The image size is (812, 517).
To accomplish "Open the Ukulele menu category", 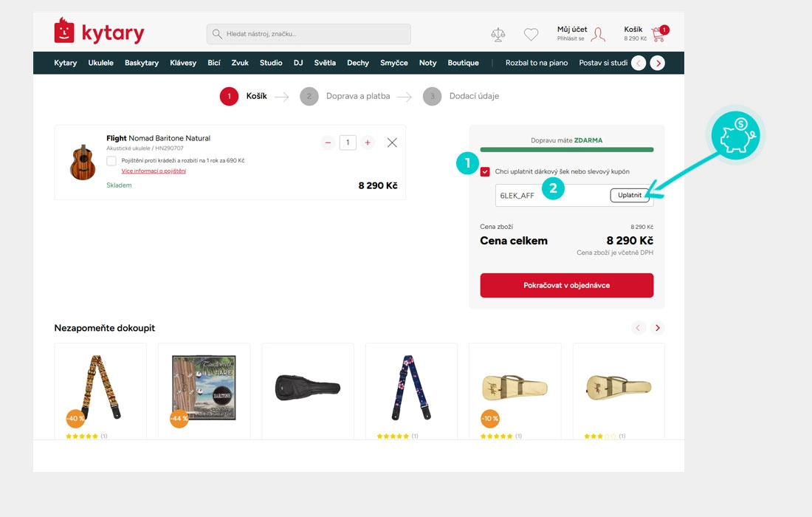I will click(x=100, y=63).
